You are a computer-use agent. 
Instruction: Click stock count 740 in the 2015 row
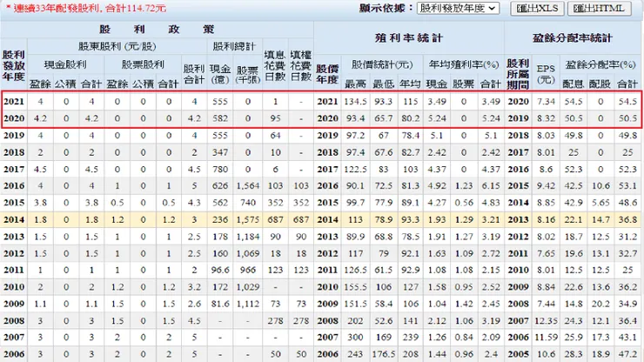point(248,203)
